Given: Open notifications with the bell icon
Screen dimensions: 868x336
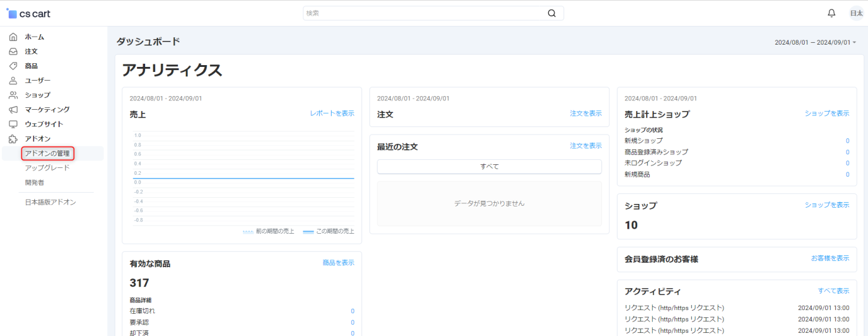Looking at the screenshot, I should pos(831,13).
